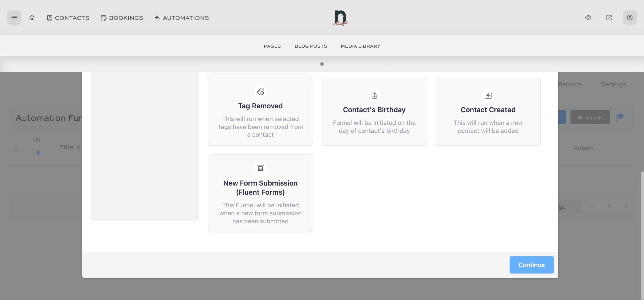
Task: Switch to the Blog Posts tab
Action: tap(311, 46)
